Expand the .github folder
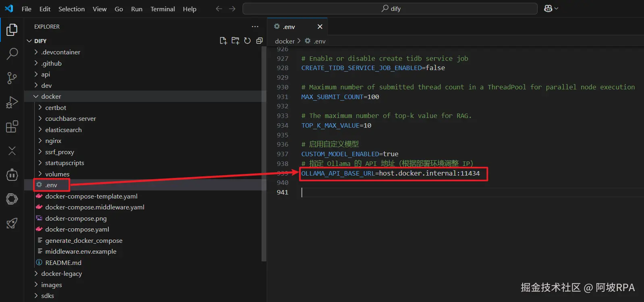This screenshot has height=302, width=644. pos(145,63)
